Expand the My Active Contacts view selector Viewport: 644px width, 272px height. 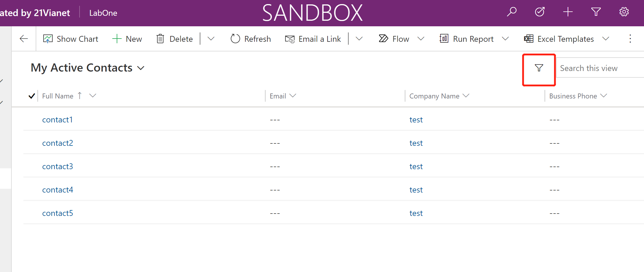click(141, 68)
